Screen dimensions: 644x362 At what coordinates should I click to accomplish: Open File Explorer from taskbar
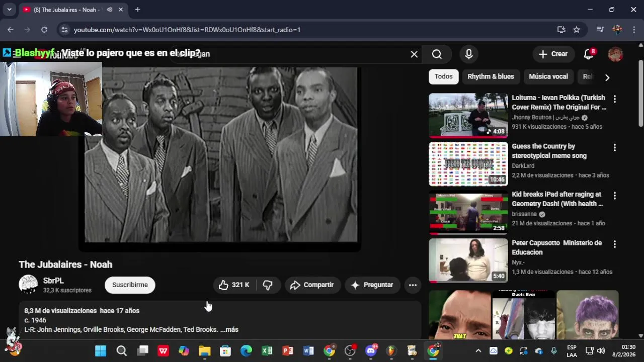pyautogui.click(x=204, y=351)
